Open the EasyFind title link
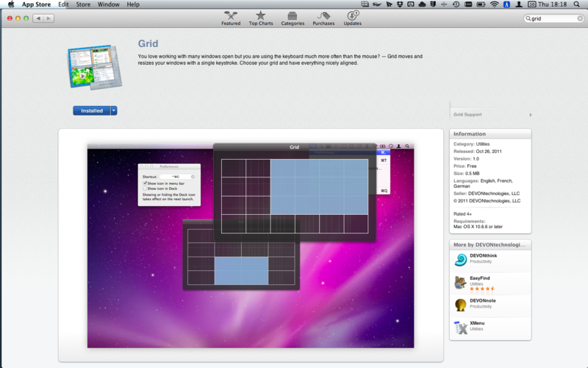The width and height of the screenshot is (588, 368). tap(480, 278)
